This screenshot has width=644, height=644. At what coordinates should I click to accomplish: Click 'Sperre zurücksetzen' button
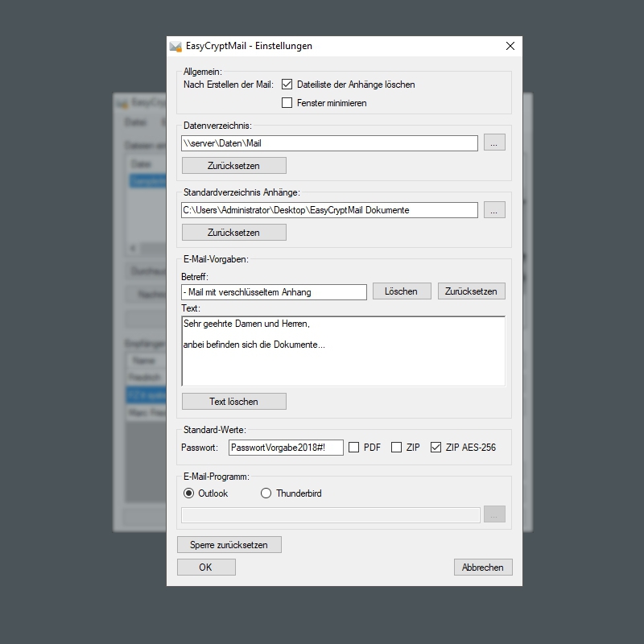click(x=229, y=545)
